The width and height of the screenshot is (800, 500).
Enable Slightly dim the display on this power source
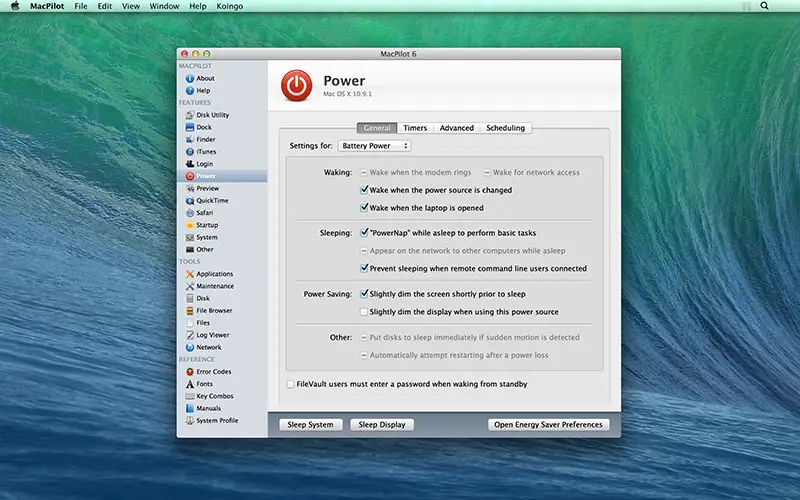point(364,312)
